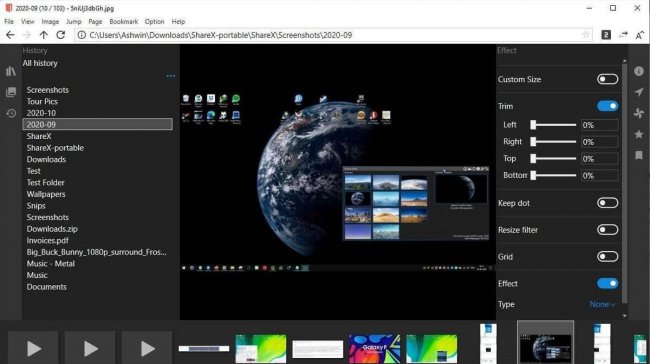This screenshot has width=650, height=364.
Task: Open the page list image sidebar icon
Action: click(x=11, y=92)
